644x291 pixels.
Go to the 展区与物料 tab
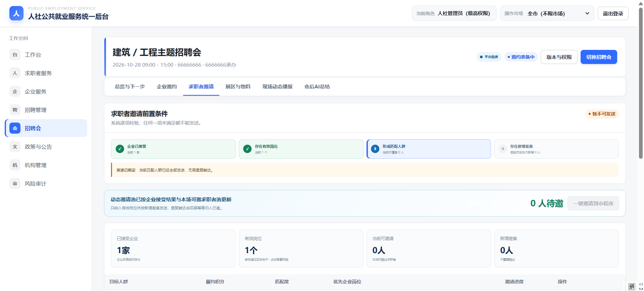[238, 87]
